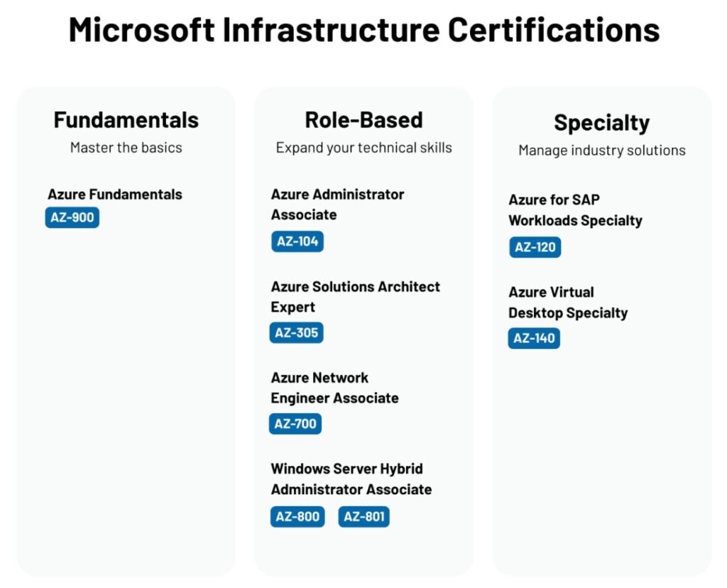Open Azure Administrator Associate certification
Screen dimensions: 727x588
(337, 205)
